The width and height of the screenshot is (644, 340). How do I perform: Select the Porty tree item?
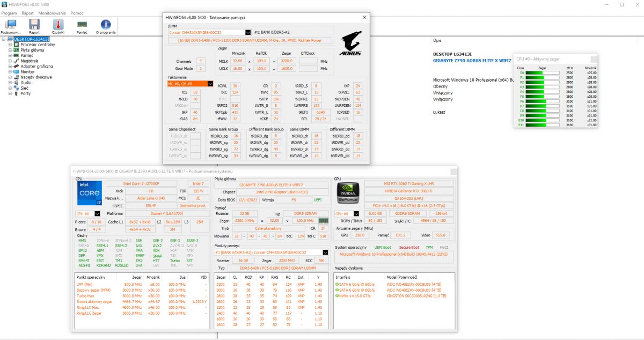26,93
